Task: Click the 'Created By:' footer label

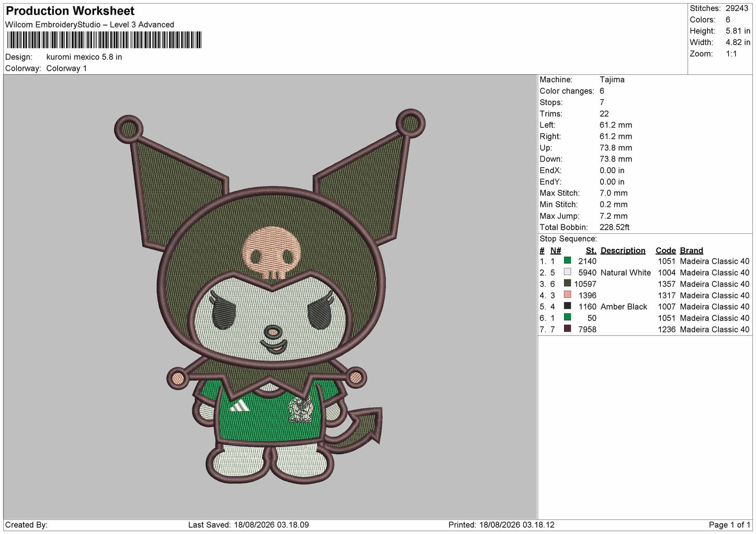Action: (x=26, y=525)
